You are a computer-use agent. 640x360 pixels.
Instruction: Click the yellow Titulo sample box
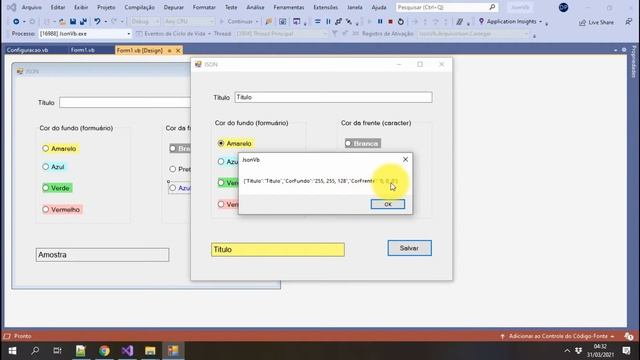point(278,250)
